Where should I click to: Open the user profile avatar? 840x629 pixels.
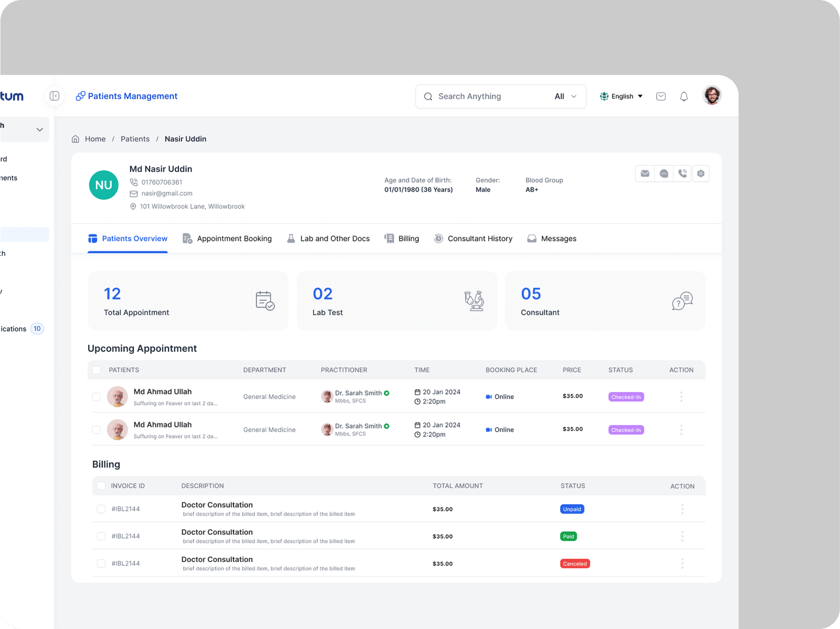(711, 96)
